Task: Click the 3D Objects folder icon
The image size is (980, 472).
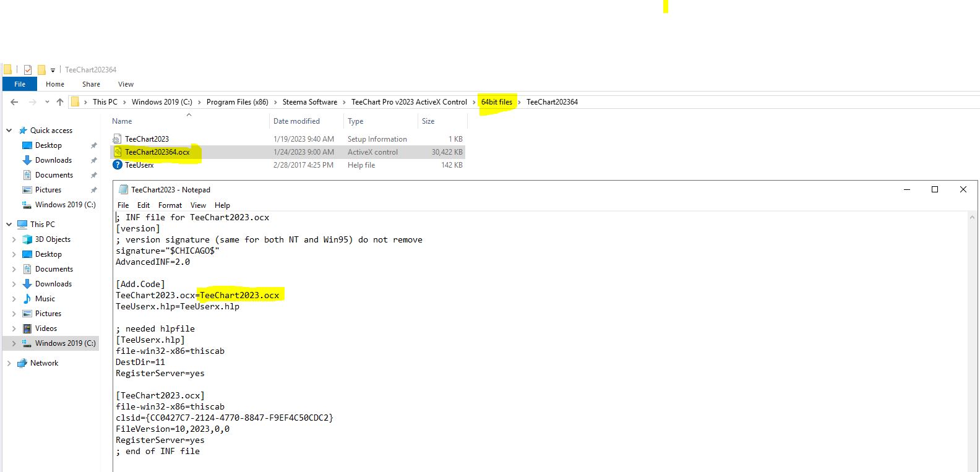Action: coord(27,239)
